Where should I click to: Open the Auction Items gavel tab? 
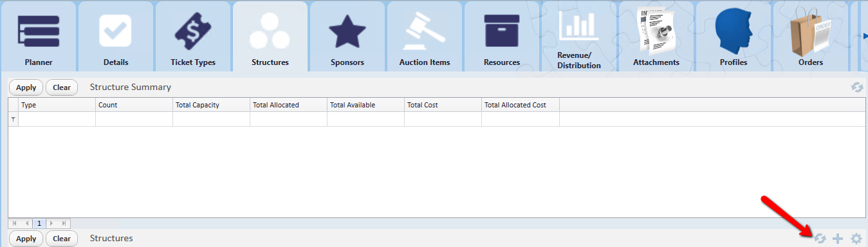[425, 36]
